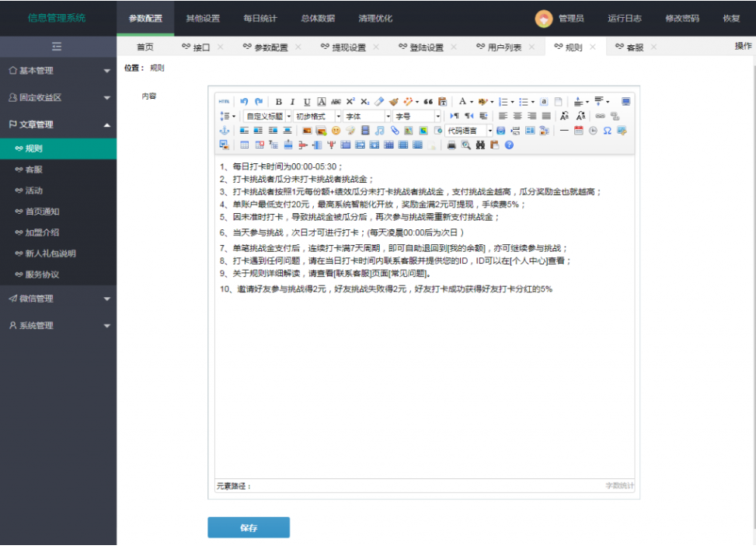The image size is (756, 549).
Task: Select 服务协议 in the sidebar
Action: pyautogui.click(x=42, y=274)
